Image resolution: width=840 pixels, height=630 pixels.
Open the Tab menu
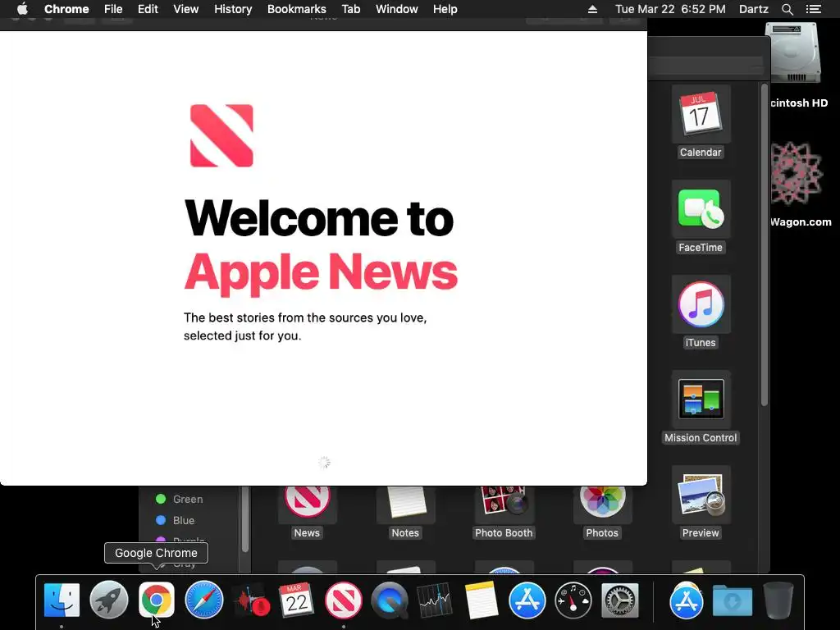[x=351, y=9]
